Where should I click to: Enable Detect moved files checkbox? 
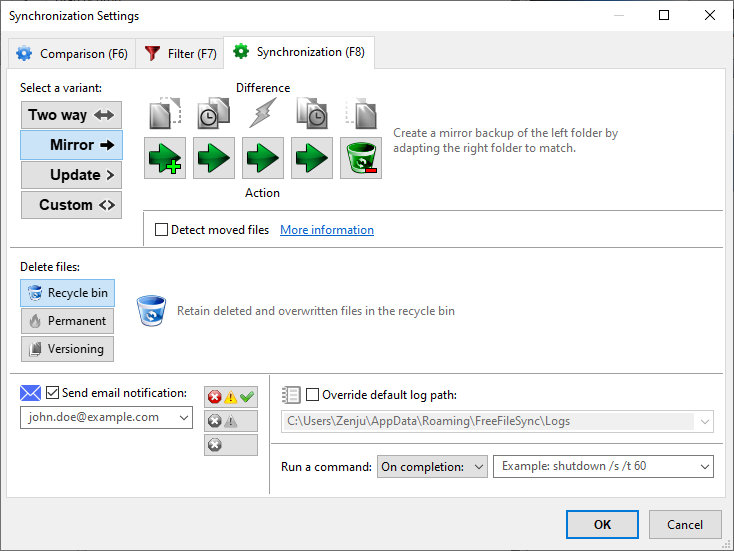(x=161, y=230)
